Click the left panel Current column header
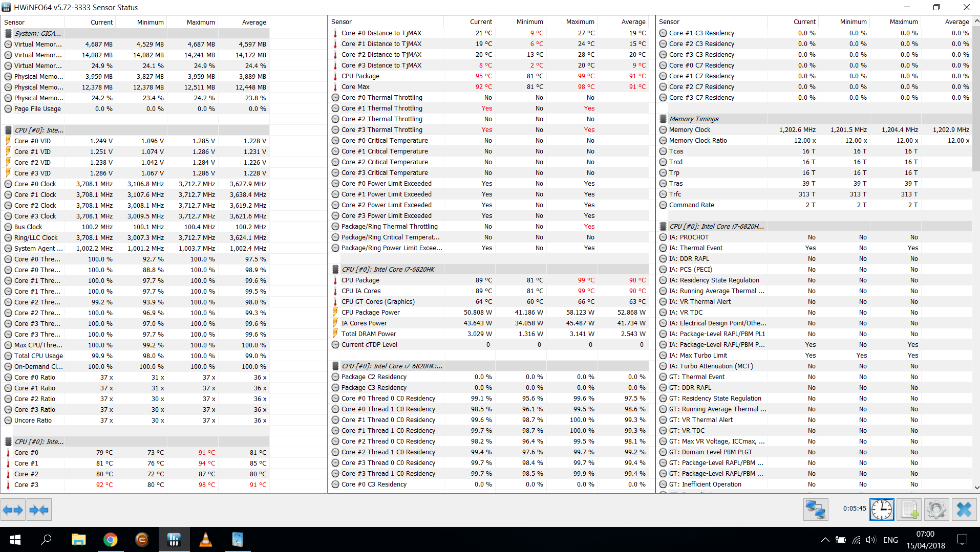 click(x=90, y=22)
